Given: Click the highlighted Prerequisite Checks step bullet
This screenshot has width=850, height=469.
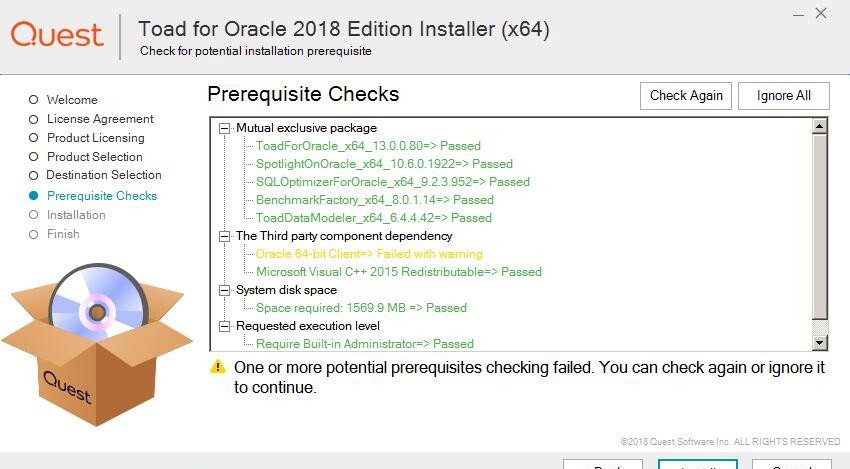Looking at the screenshot, I should click(x=34, y=196).
